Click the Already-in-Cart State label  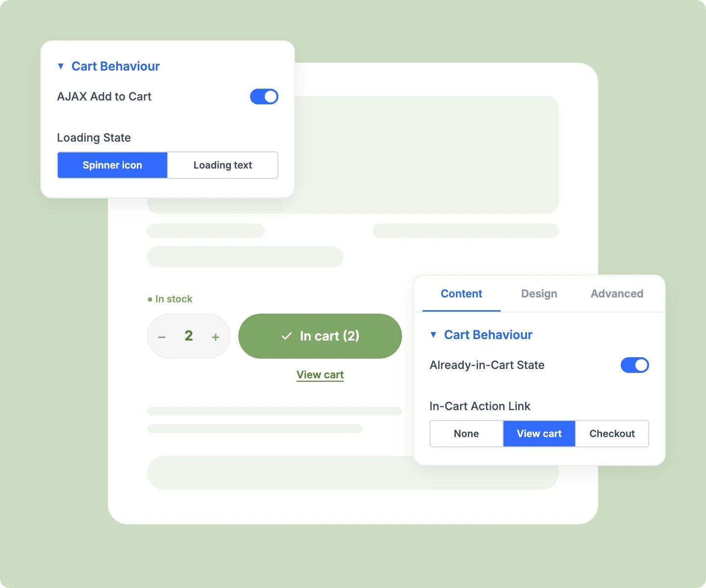[487, 365]
